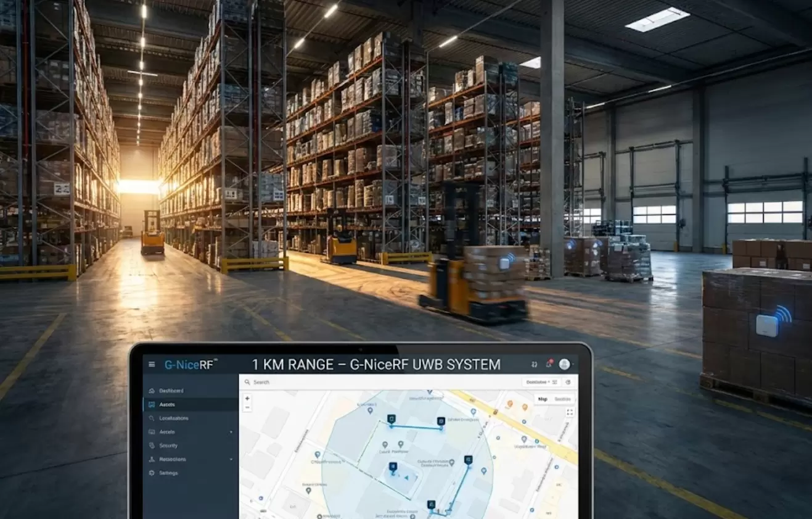
Task: Open notifications using the bell icon
Action: [x=548, y=365]
